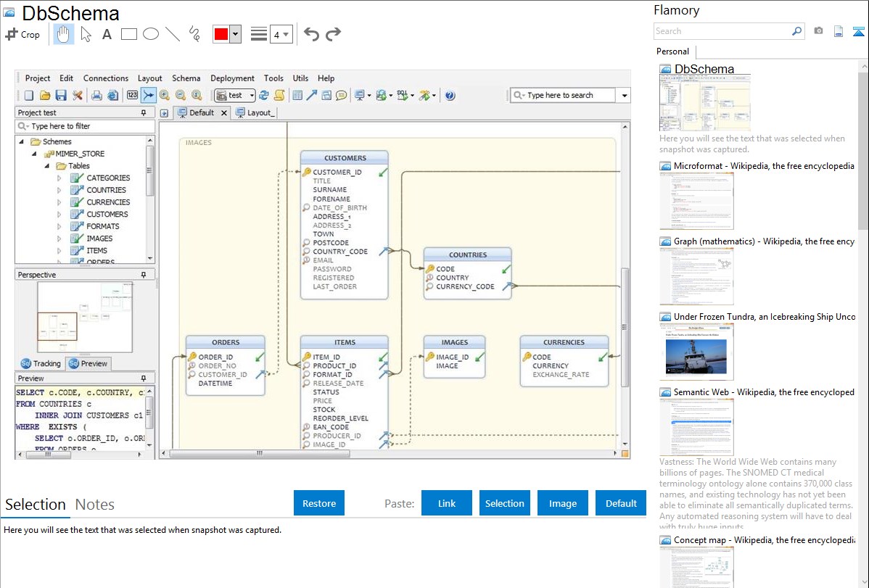Click the tools settings icon beside Save
The image size is (869, 588).
click(x=78, y=95)
